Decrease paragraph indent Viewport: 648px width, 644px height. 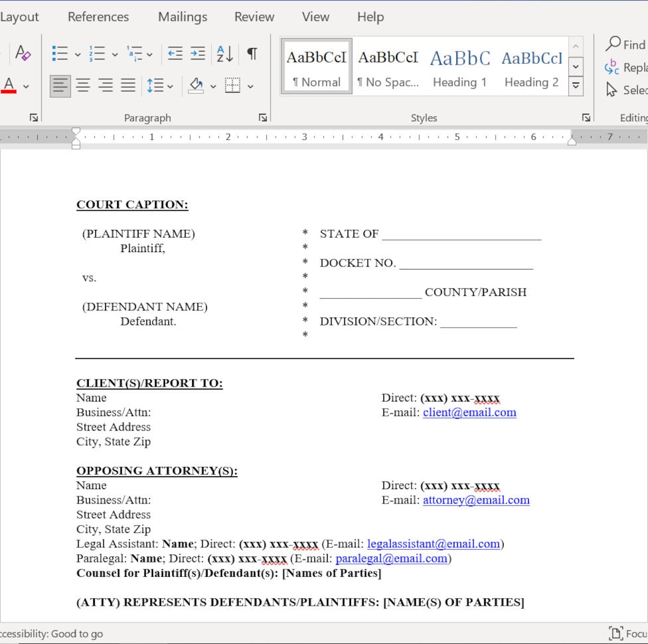coord(175,54)
